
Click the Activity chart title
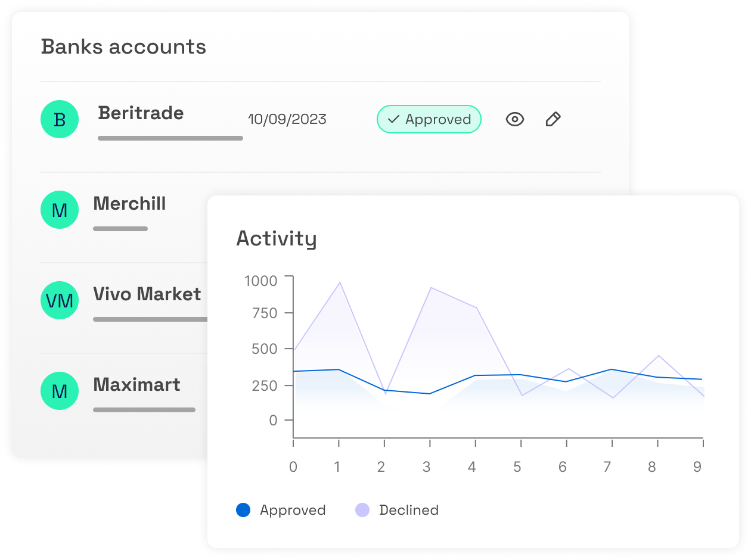(277, 238)
